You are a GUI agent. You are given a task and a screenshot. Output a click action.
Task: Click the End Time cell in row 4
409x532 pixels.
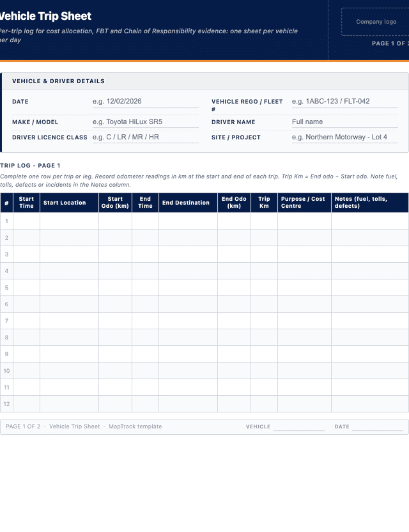click(x=145, y=270)
